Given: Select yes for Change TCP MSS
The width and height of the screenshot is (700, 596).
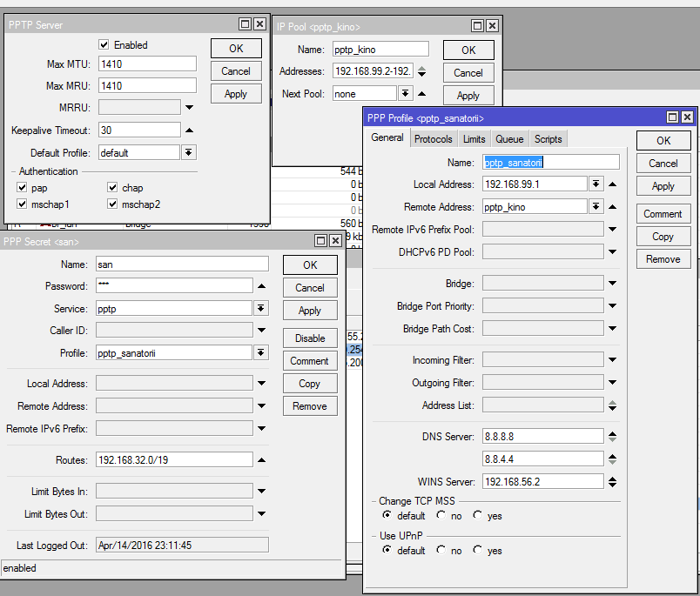Looking at the screenshot, I should click(478, 515).
